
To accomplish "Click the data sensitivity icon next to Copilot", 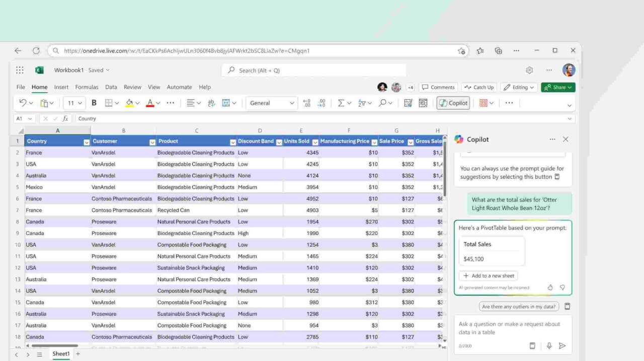I will coord(423,103).
